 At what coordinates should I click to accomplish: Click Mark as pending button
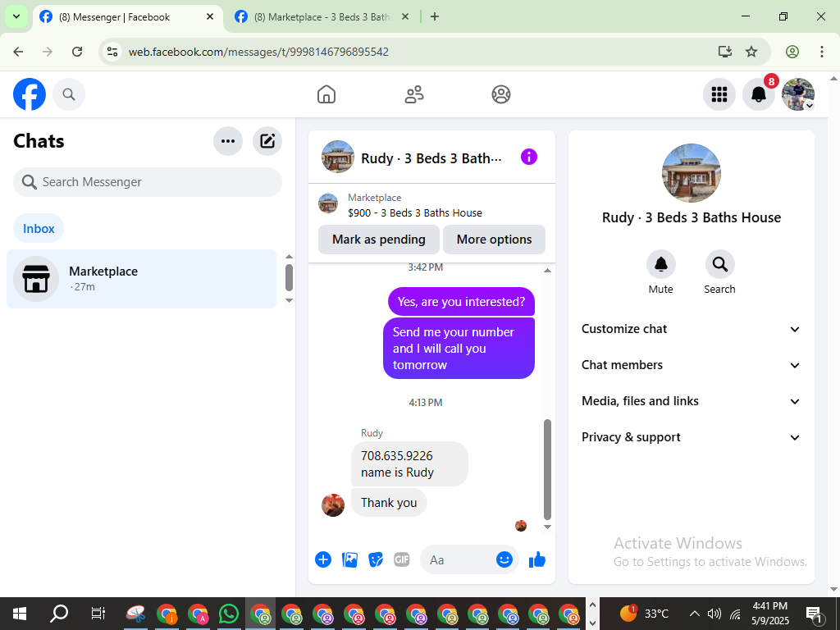(x=379, y=240)
